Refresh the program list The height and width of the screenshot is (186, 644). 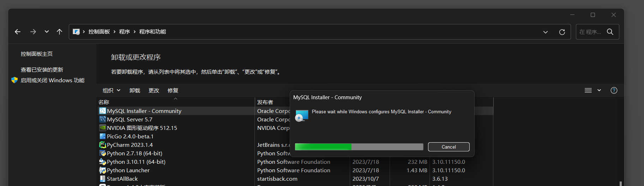(562, 32)
